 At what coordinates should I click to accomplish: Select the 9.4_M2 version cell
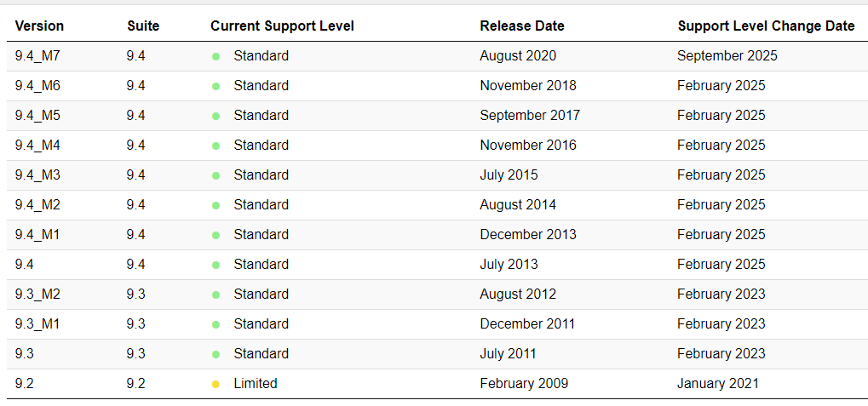(x=37, y=204)
